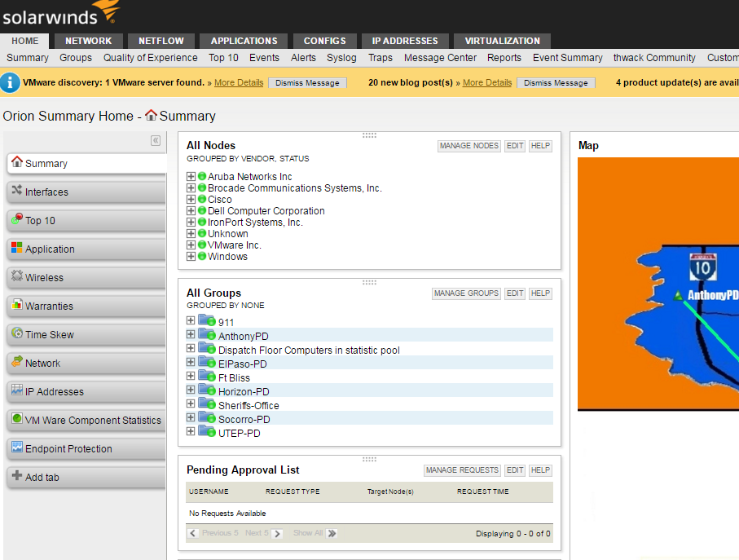
Task: Click the Show All double-arrow button
Action: point(332,534)
